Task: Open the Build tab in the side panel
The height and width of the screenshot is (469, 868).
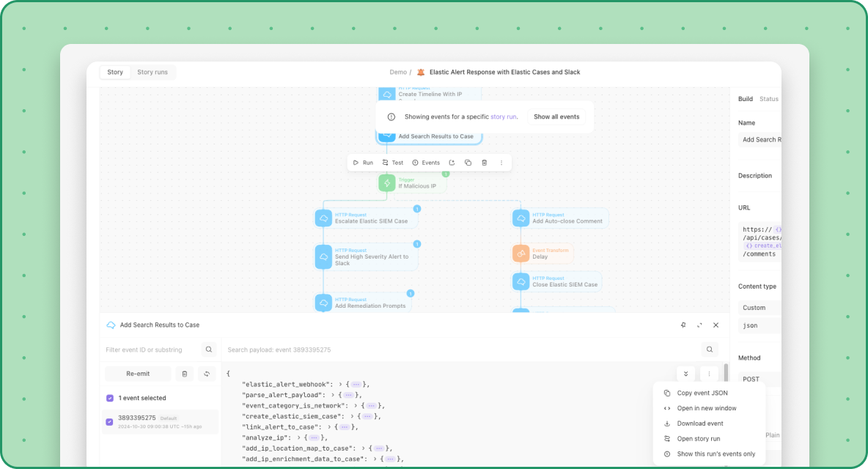Action: pyautogui.click(x=746, y=99)
